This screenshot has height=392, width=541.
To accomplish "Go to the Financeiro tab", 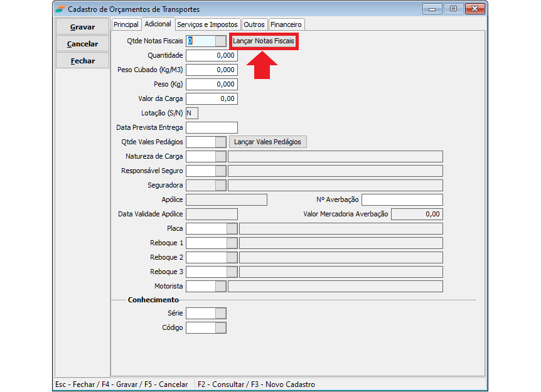I will 286,24.
